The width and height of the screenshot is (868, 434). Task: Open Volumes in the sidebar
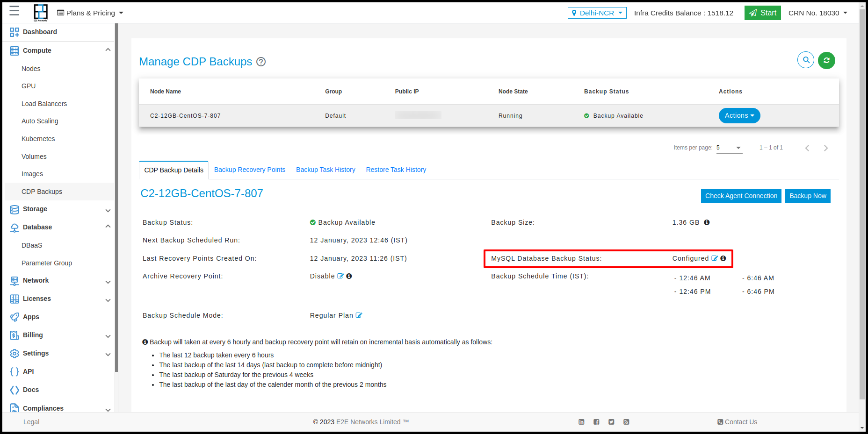click(x=34, y=157)
